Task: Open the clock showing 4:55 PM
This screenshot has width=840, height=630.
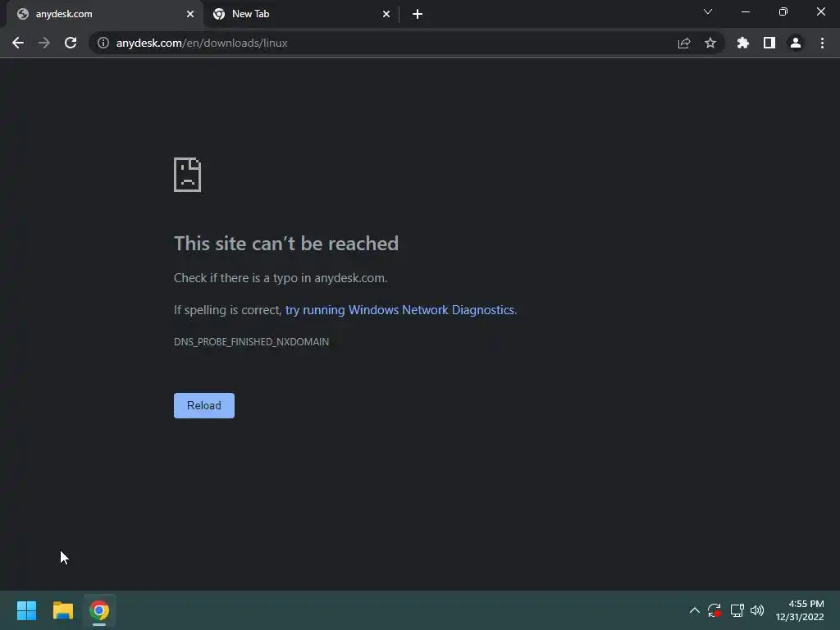Action: [x=800, y=610]
